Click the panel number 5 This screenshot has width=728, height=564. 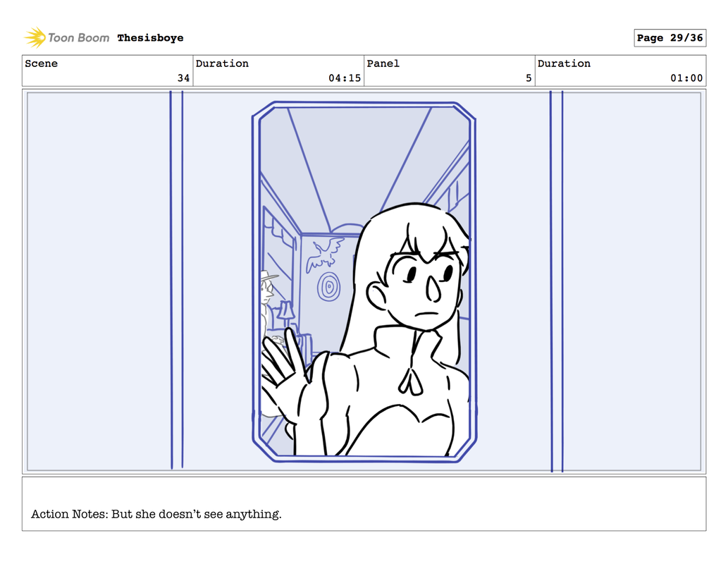click(529, 78)
